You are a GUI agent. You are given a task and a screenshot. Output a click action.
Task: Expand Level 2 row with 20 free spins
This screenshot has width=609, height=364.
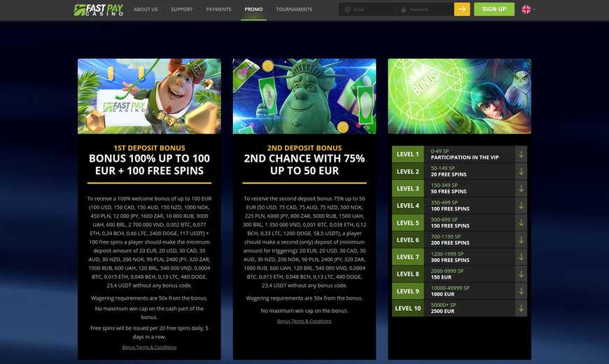point(459,171)
